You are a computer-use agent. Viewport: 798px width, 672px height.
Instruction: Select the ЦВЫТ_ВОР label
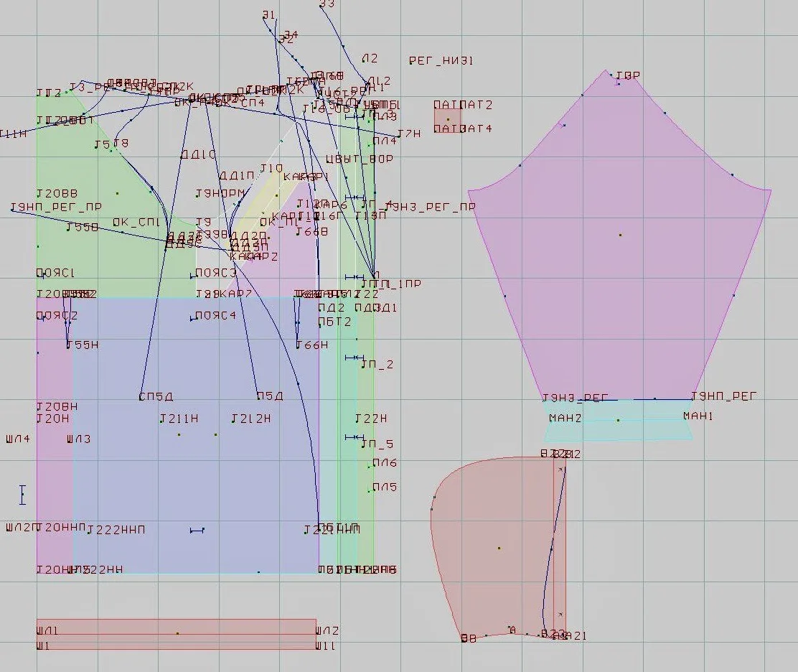pos(360,159)
